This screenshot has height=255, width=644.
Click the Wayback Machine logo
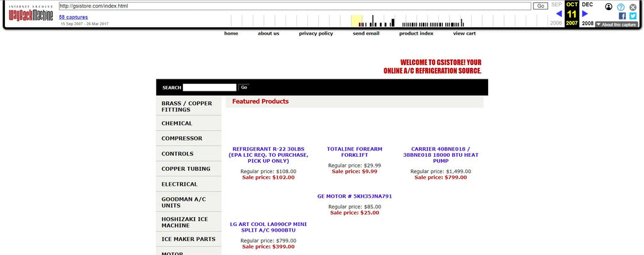[30, 14]
